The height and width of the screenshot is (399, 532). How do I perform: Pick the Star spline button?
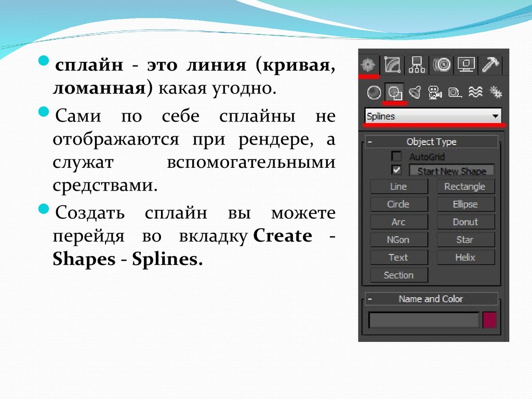click(x=465, y=240)
